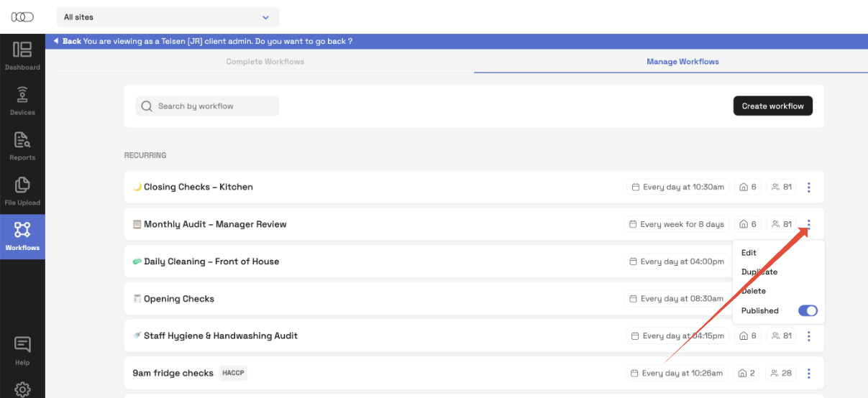Image resolution: width=868 pixels, height=398 pixels.
Task: Open kebab menu for Staff Hygiene audit
Action: (x=809, y=336)
